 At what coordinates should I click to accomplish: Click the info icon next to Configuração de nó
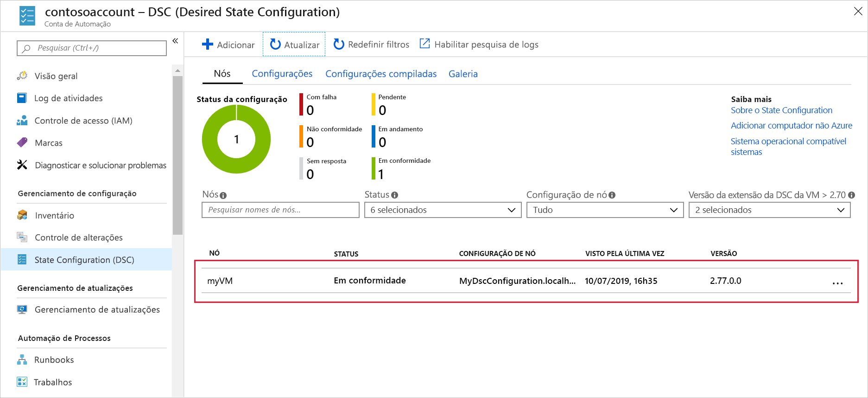click(x=612, y=195)
